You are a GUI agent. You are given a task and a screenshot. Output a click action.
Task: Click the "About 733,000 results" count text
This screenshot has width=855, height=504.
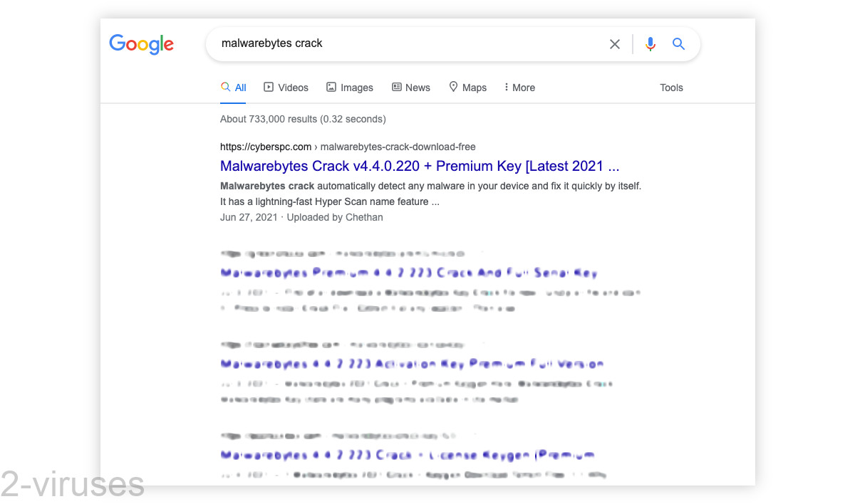tap(303, 119)
